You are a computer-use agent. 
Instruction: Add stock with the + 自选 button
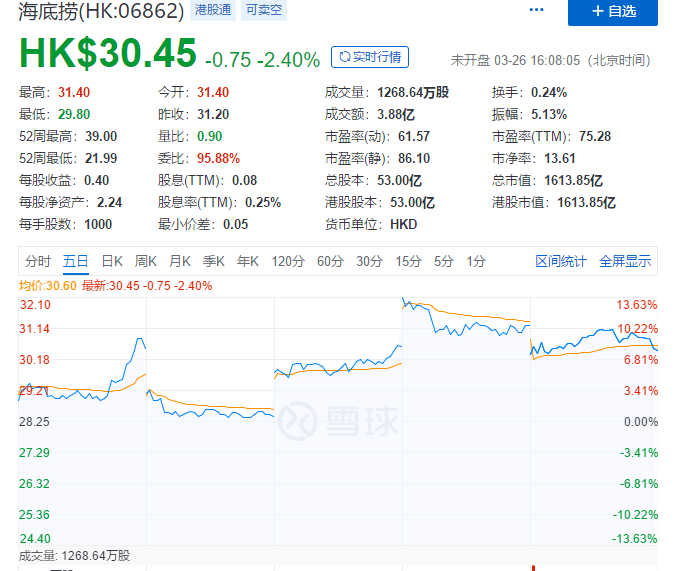click(613, 12)
